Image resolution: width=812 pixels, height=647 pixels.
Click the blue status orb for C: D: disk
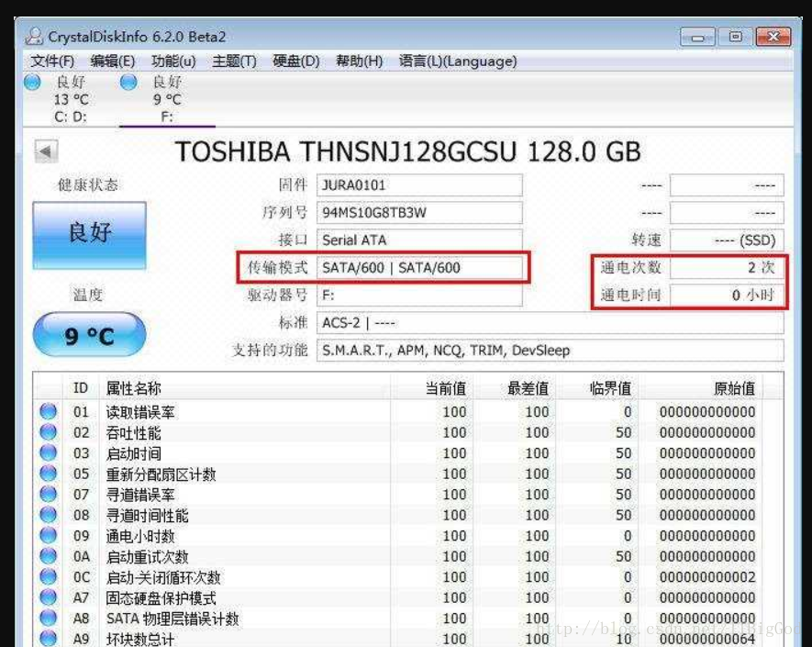point(32,82)
